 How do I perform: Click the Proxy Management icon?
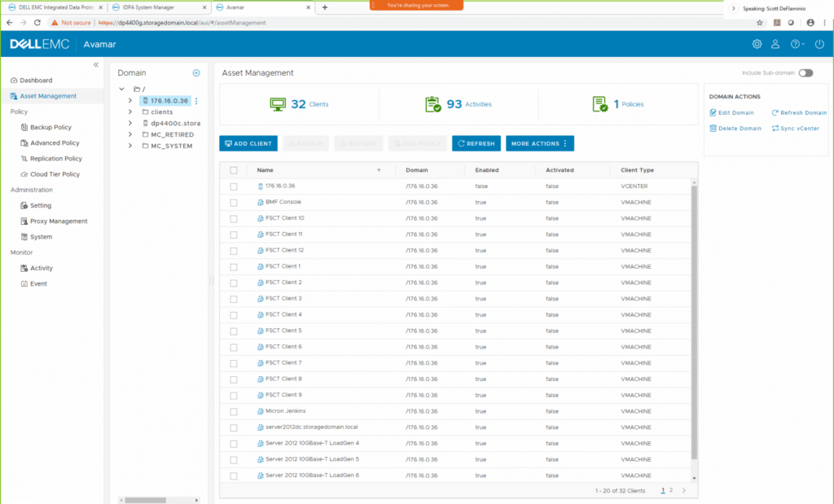(24, 221)
